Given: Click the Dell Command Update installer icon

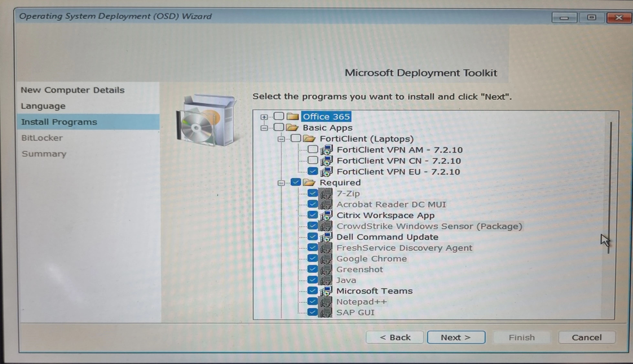Looking at the screenshot, I should point(327,237).
